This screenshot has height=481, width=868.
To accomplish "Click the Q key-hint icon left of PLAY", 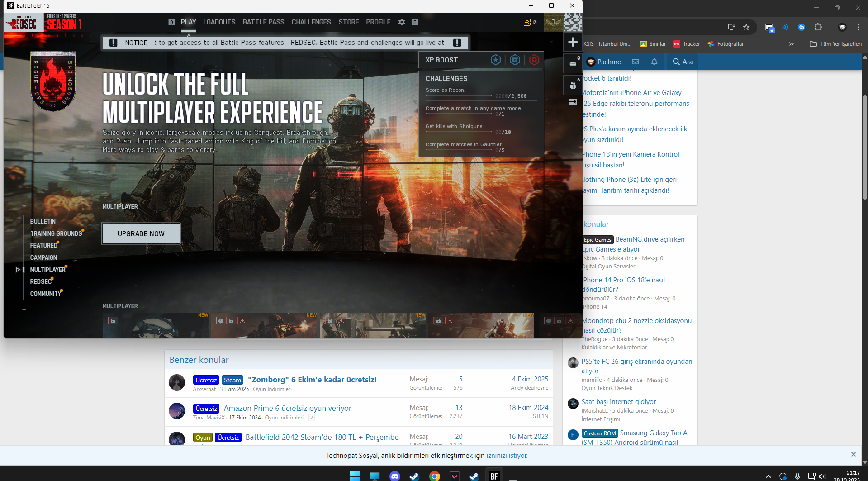I will click(x=171, y=22).
